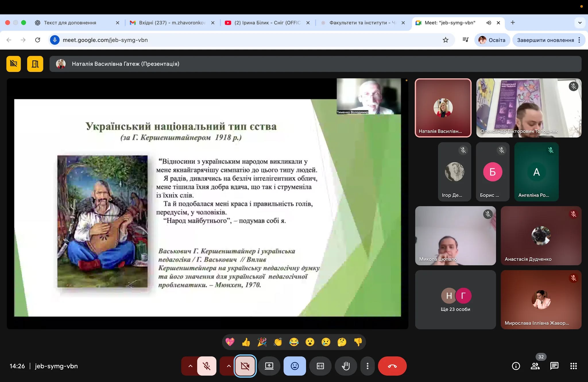Hide the emoji reactions bar via smiley
Viewport: 588px width, 382px height.
[295, 366]
